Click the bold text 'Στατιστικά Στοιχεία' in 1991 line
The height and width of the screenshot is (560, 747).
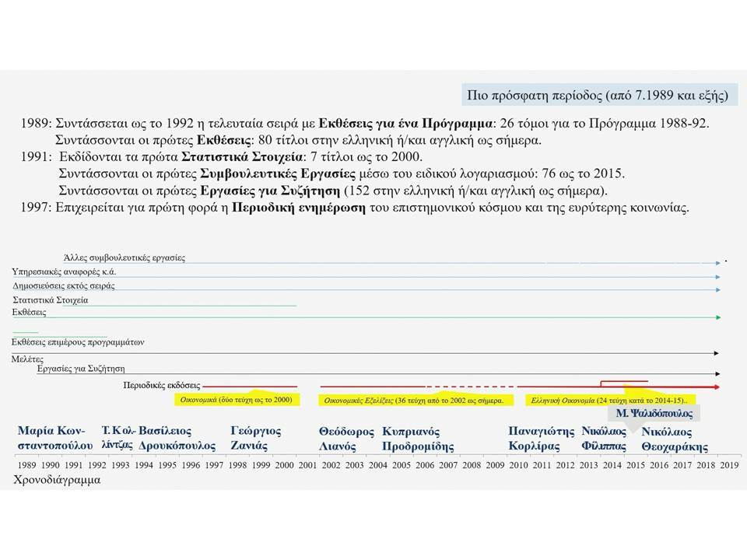(x=242, y=156)
